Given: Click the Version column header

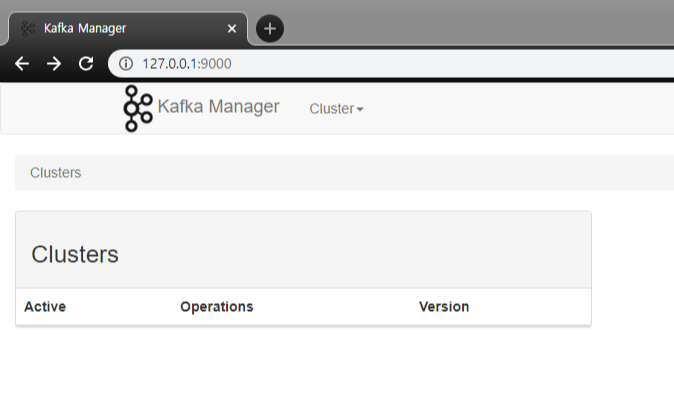Looking at the screenshot, I should [x=444, y=307].
